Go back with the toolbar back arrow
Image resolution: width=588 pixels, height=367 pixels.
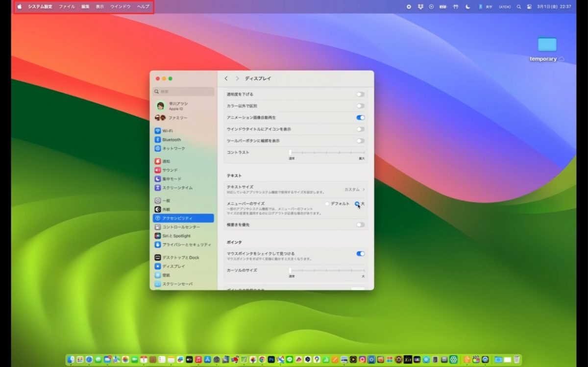(226, 78)
